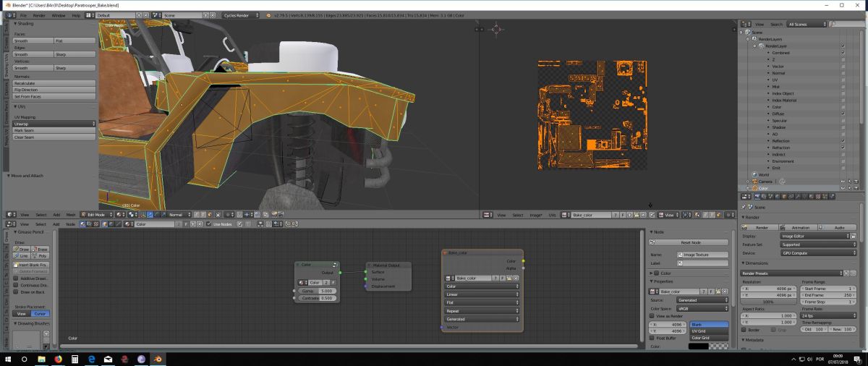Click the Blender icon in Windows taskbar
This screenshot has width=868, height=366.
pos(158,359)
